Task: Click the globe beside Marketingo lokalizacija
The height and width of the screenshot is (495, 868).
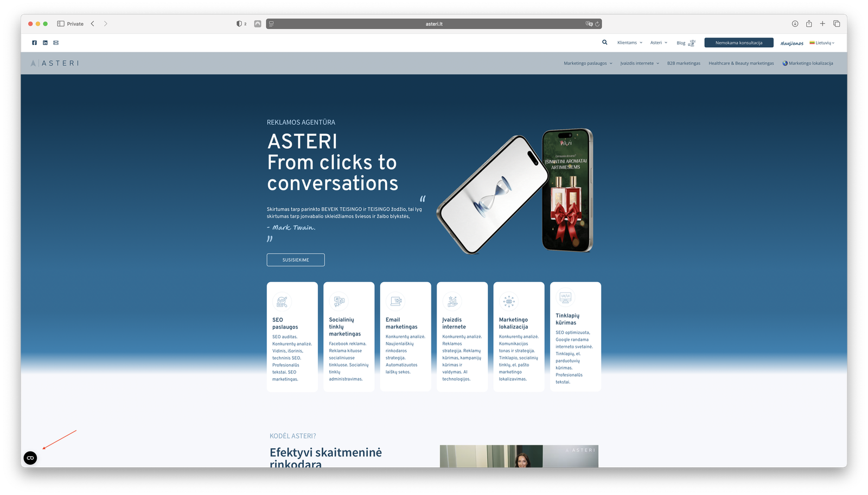Action: 785,64
